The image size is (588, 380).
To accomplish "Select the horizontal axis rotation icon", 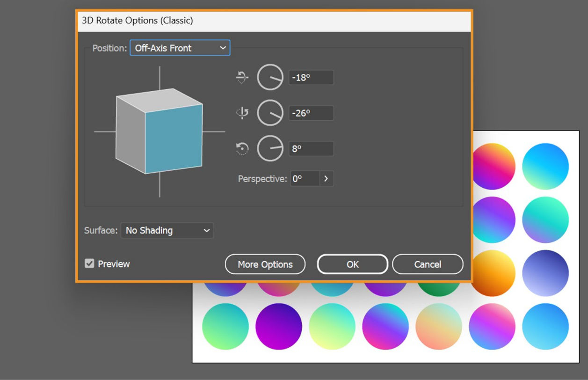I will point(242,78).
